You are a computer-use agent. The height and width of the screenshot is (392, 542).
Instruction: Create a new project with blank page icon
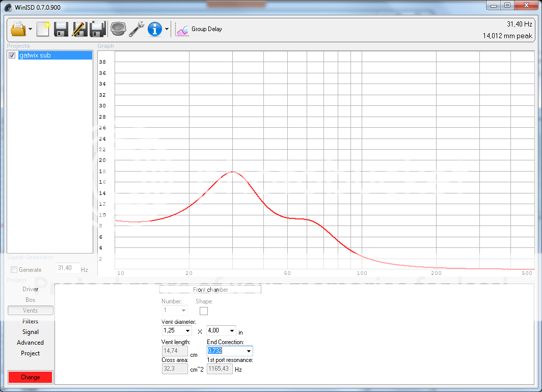coord(43,29)
